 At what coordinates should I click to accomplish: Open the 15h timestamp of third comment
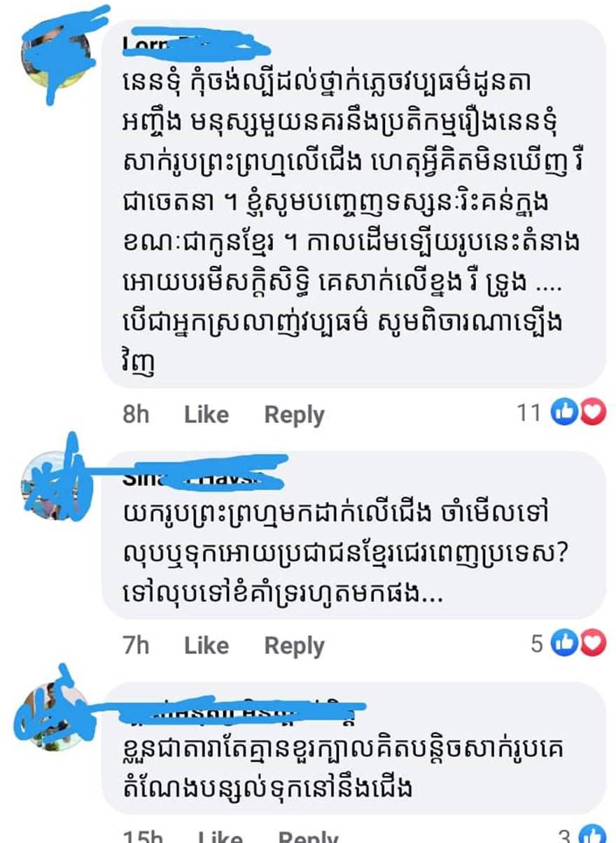pos(143,836)
